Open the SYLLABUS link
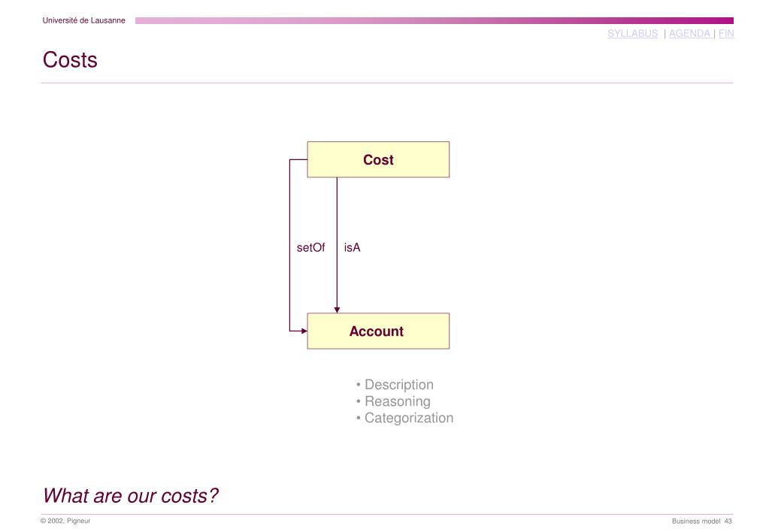 (x=632, y=33)
